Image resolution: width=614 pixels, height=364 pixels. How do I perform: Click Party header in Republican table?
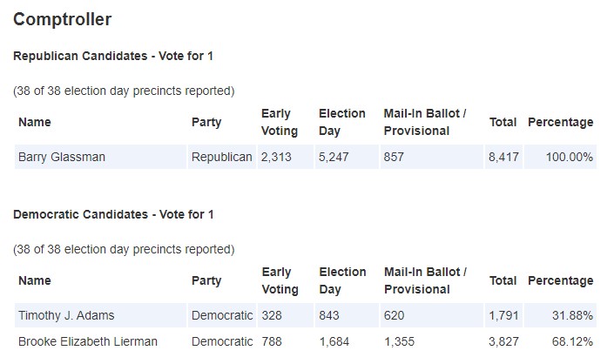tap(206, 122)
